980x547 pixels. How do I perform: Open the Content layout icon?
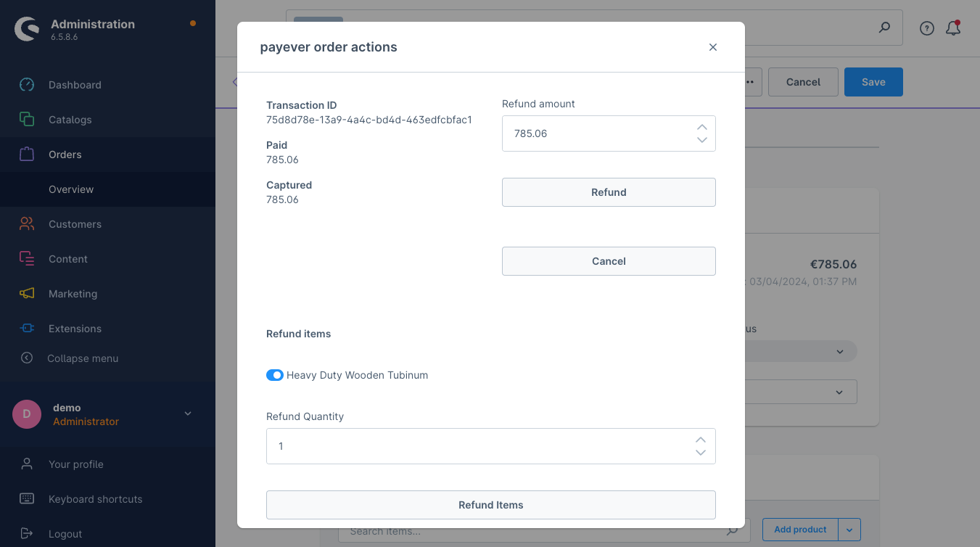click(27, 259)
